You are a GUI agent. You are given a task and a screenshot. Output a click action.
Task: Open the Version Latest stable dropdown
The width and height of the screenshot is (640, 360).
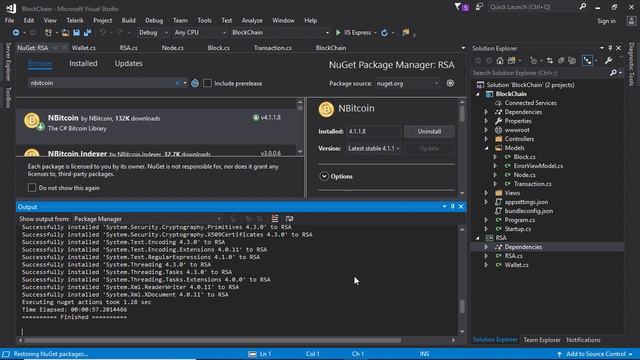pos(373,149)
